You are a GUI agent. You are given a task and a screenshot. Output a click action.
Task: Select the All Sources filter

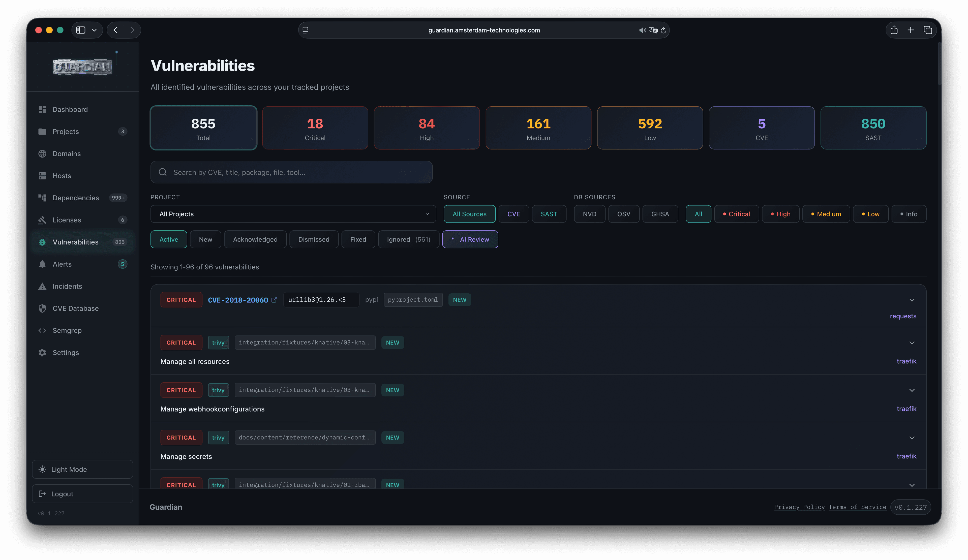coord(469,214)
